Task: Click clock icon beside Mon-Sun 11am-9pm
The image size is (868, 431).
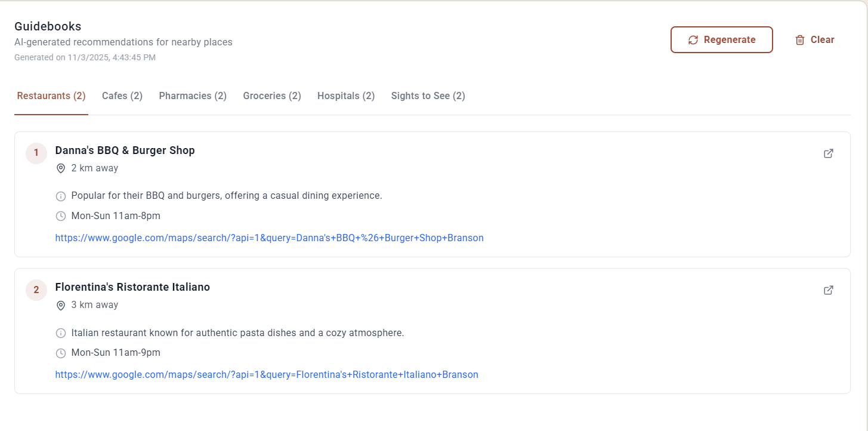Action: coord(60,353)
